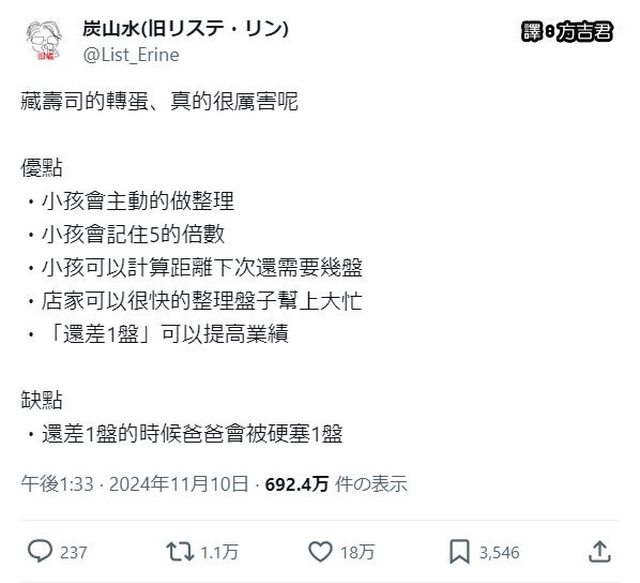Retweet this post using the repost icon
640x583 pixels.
175,550
